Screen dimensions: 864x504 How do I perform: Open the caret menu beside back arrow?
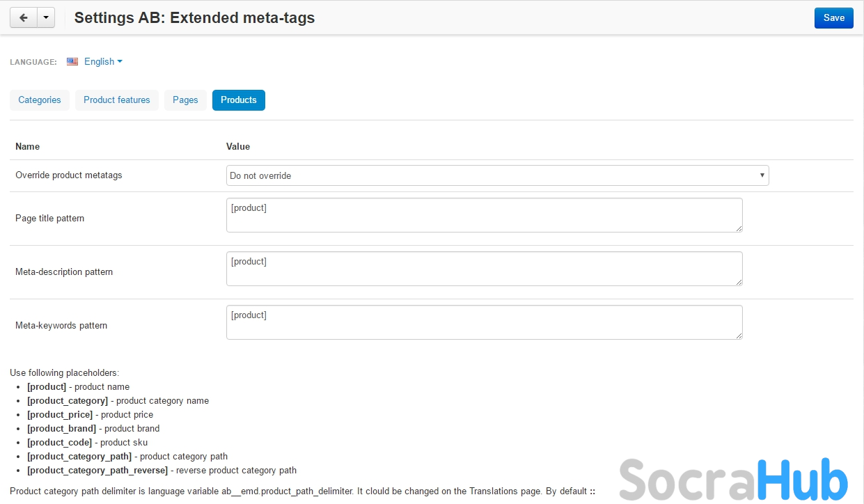[x=45, y=18]
